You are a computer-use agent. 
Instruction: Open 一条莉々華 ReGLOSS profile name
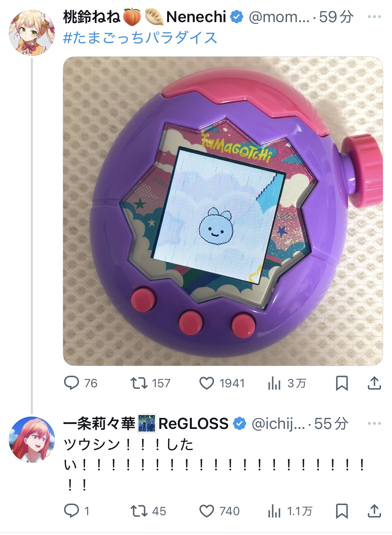click(x=146, y=423)
